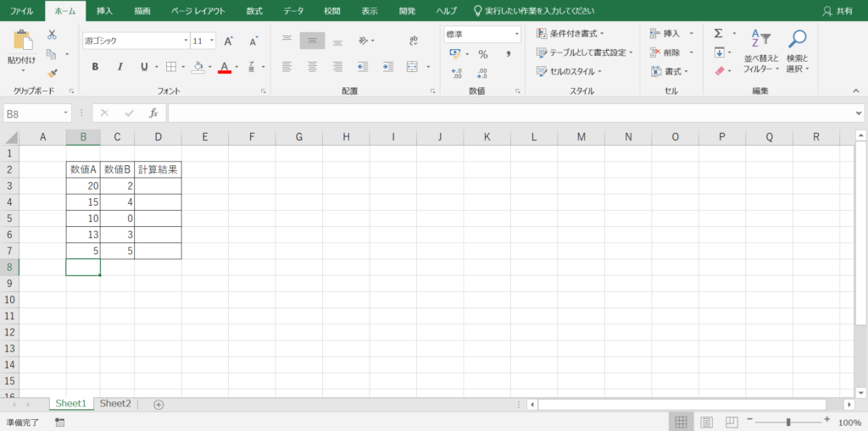This screenshot has height=431, width=868.
Task: Click the Format Painter brush icon
Action: tap(52, 73)
